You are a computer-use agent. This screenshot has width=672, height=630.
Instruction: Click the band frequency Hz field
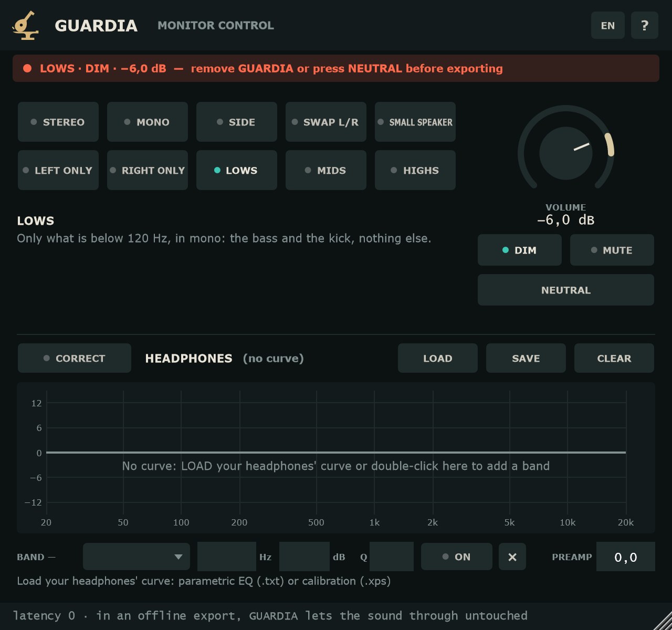[x=227, y=556]
